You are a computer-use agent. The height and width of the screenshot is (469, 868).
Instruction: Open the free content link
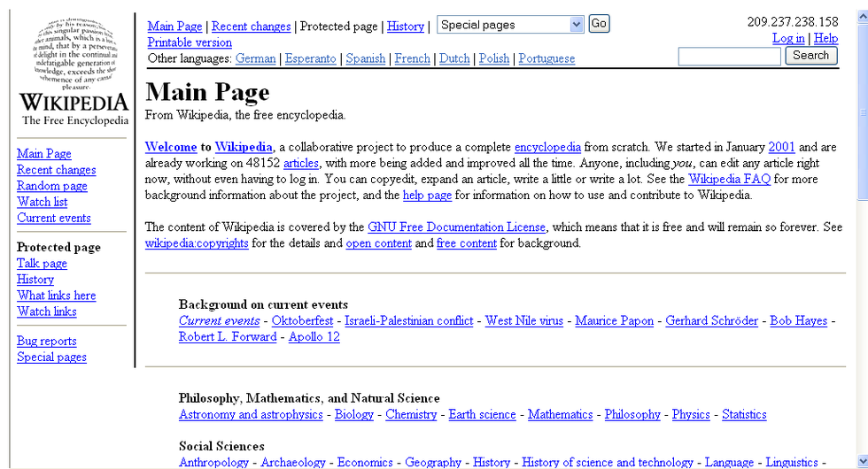point(466,242)
